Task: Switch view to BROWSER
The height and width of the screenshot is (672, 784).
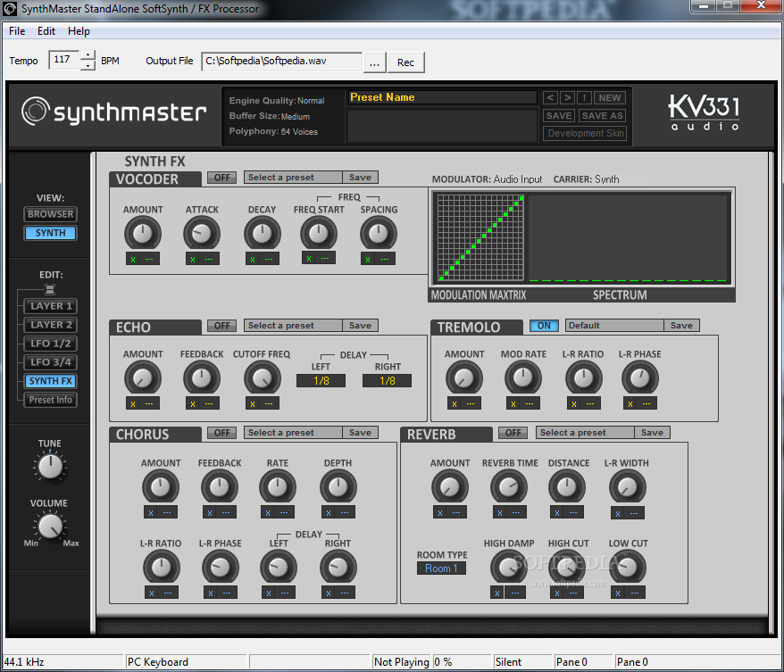Action: tap(50, 214)
